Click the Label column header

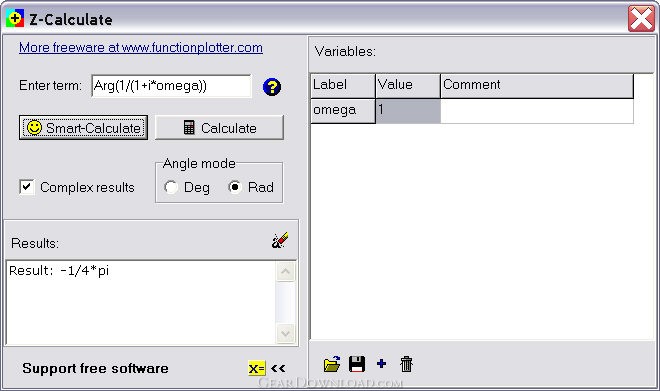[343, 86]
